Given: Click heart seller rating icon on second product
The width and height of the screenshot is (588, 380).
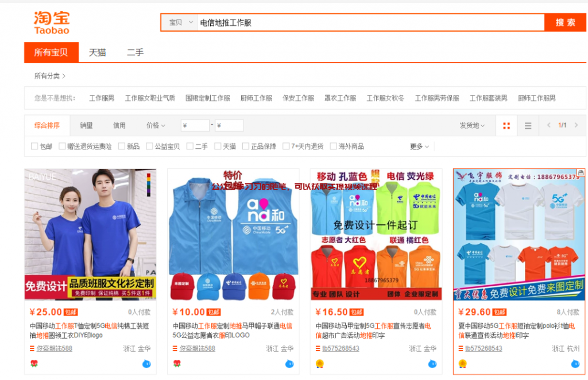Looking at the screenshot, I should (x=177, y=363).
